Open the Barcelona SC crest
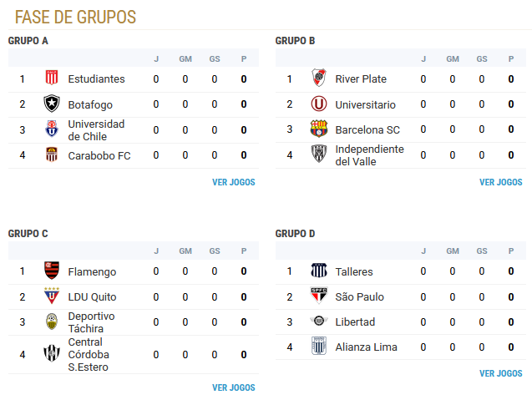 click(319, 129)
